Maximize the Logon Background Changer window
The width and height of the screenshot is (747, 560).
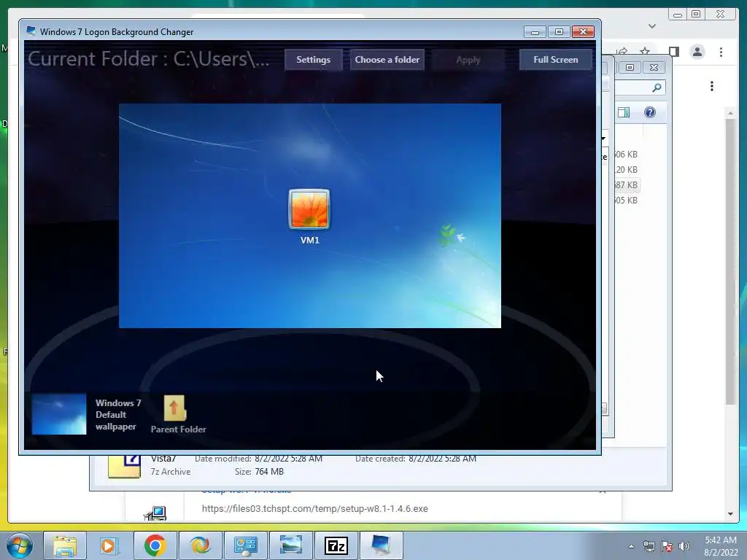pyautogui.click(x=559, y=32)
